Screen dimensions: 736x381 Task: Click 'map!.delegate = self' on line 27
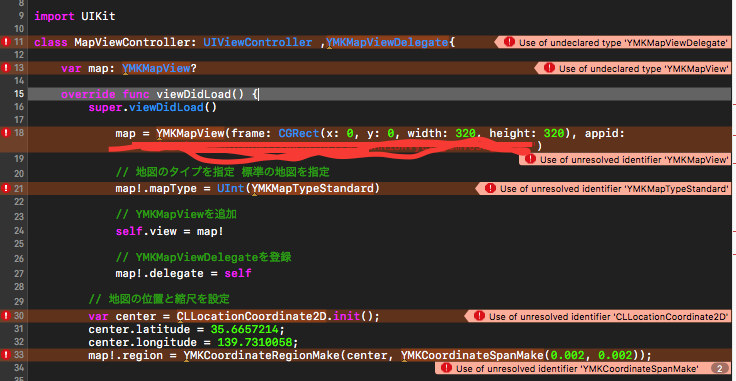(x=184, y=274)
